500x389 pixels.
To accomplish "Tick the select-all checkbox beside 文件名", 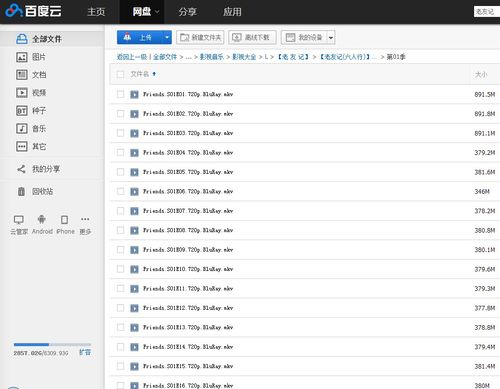I will click(x=120, y=74).
